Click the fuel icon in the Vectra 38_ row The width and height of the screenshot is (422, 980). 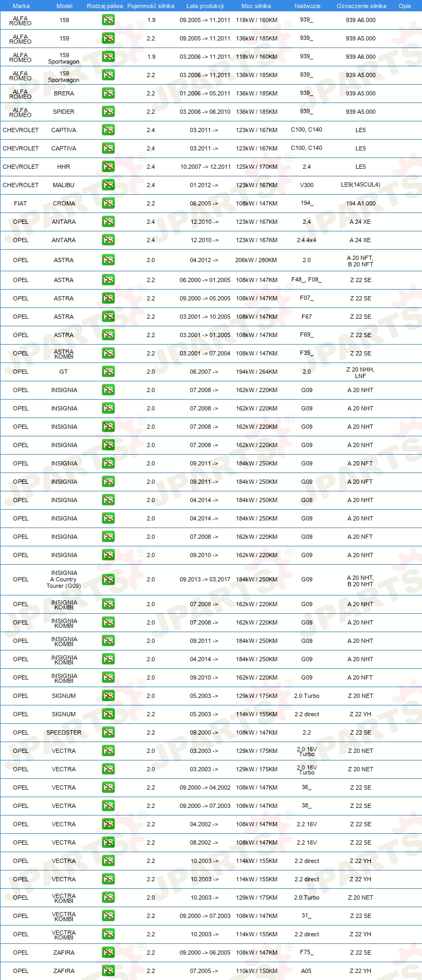pos(108,806)
